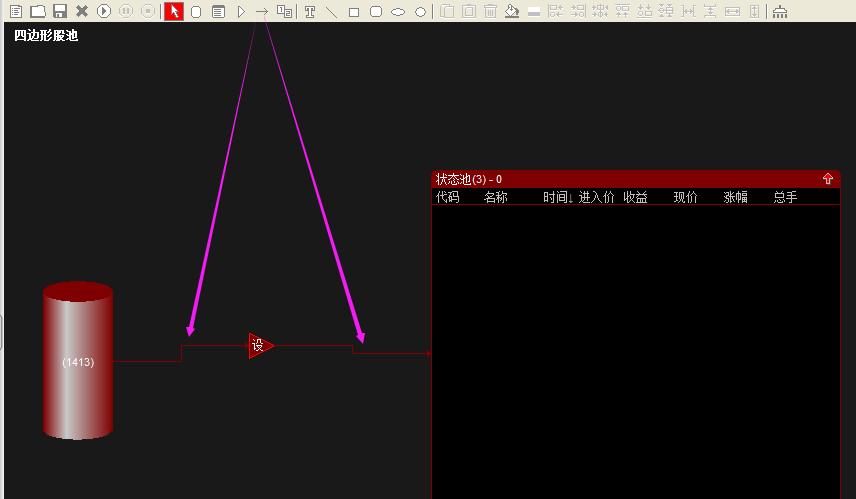The height and width of the screenshot is (499, 856).
Task: Click the 名称 column header
Action: coord(496,197)
